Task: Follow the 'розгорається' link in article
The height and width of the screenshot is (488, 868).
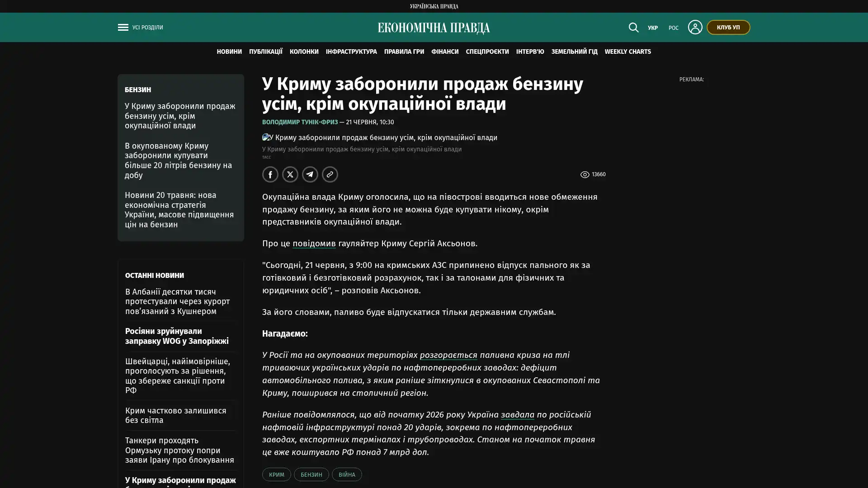Action: (448, 355)
